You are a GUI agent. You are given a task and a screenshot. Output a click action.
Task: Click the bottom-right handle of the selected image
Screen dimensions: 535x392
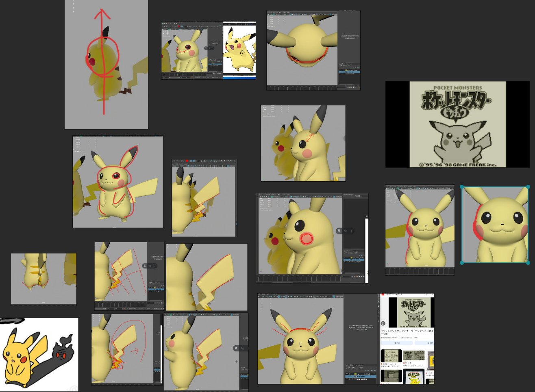(x=528, y=263)
